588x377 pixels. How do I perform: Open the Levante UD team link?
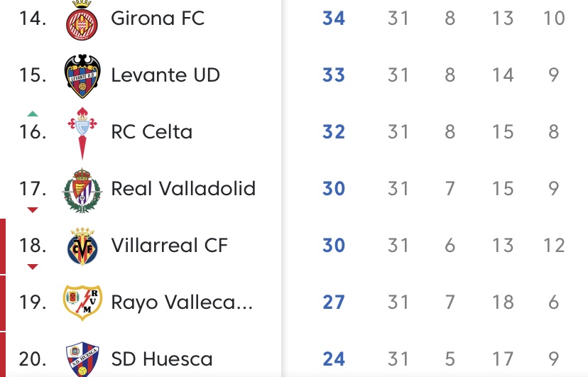coord(165,75)
